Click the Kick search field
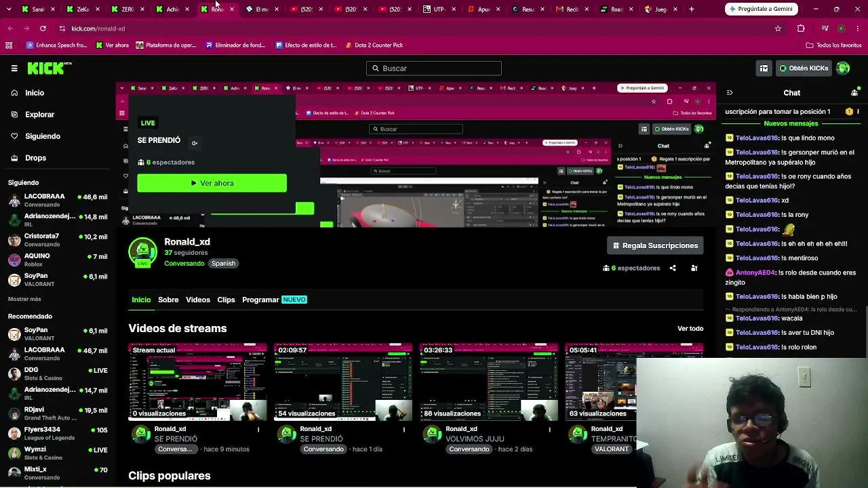The height and width of the screenshot is (488, 868). click(434, 68)
